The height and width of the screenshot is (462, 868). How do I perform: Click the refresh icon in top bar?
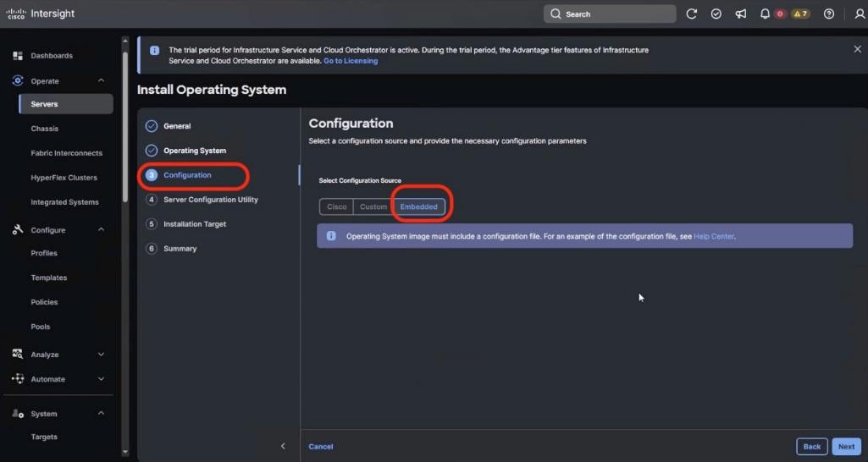point(691,14)
